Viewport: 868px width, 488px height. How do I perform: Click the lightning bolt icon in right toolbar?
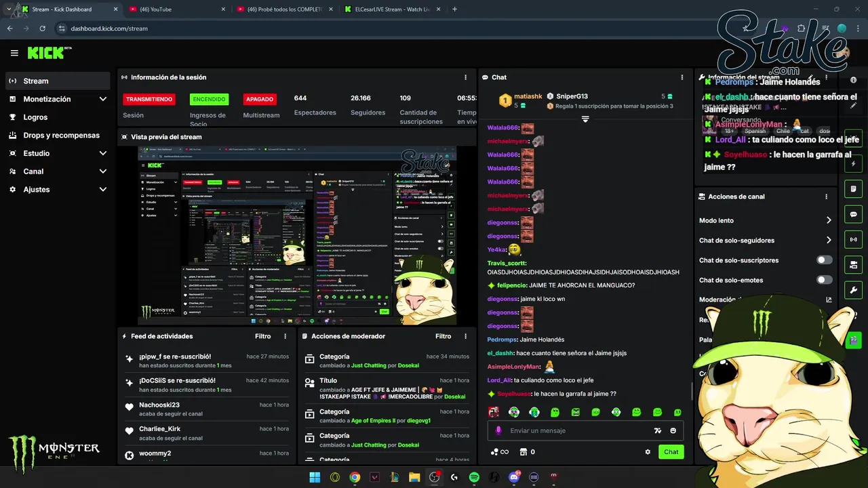853,164
